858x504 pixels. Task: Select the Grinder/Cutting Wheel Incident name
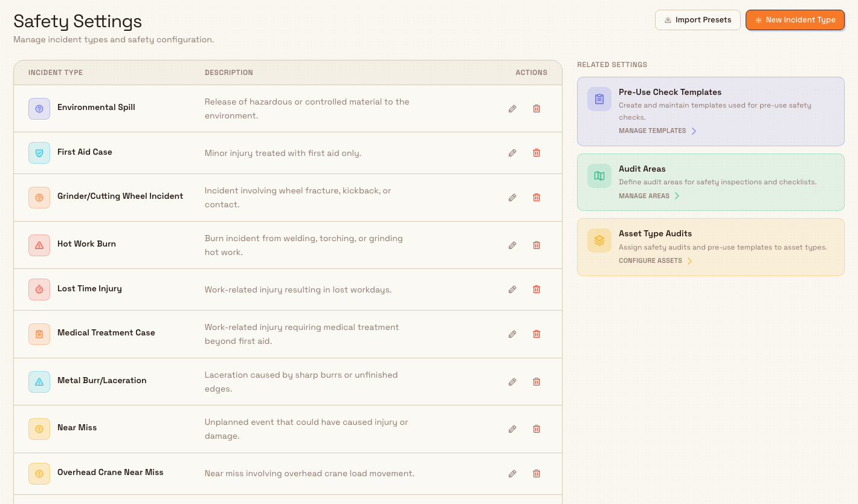coord(120,196)
